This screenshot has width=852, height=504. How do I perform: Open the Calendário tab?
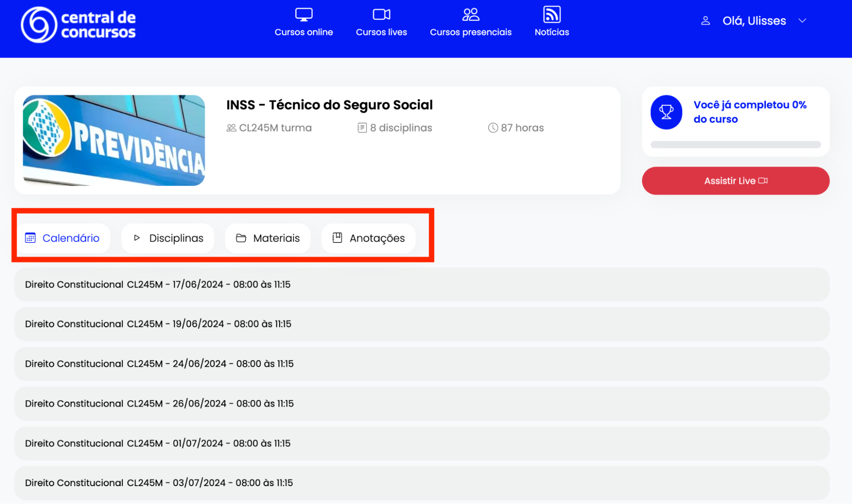click(x=63, y=238)
